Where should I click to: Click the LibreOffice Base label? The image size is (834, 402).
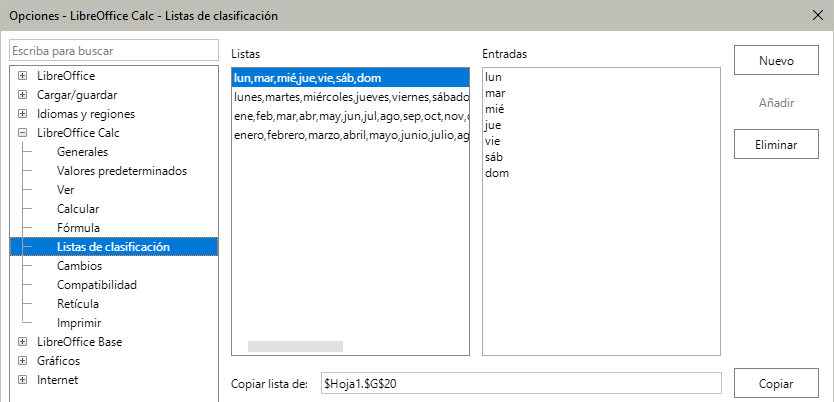pos(79,342)
